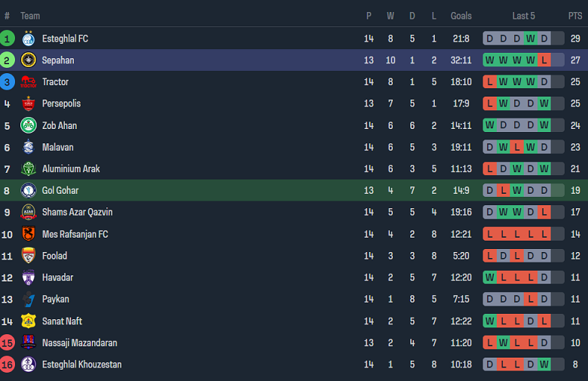Select the Shams Azar Qazvin row name

(78, 213)
